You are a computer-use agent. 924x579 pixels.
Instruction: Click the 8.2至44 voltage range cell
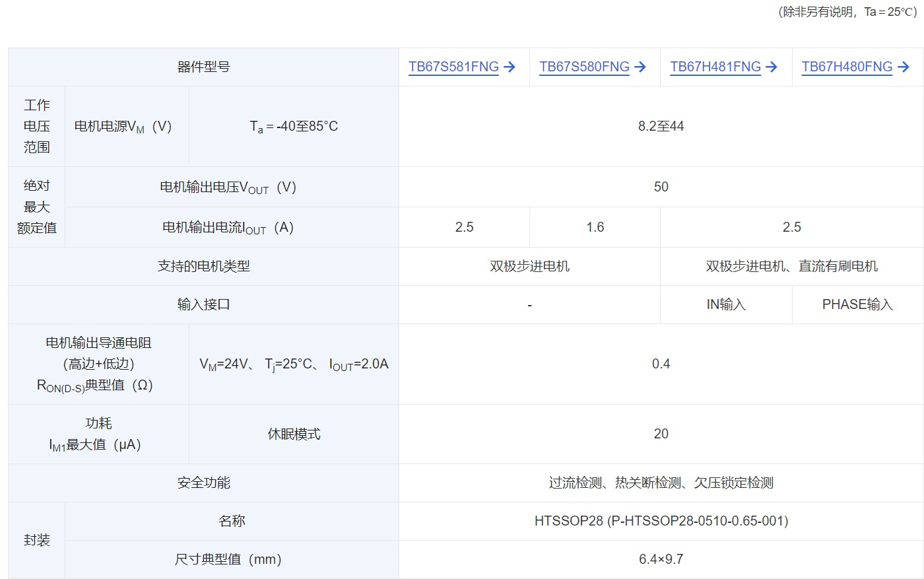click(x=661, y=126)
